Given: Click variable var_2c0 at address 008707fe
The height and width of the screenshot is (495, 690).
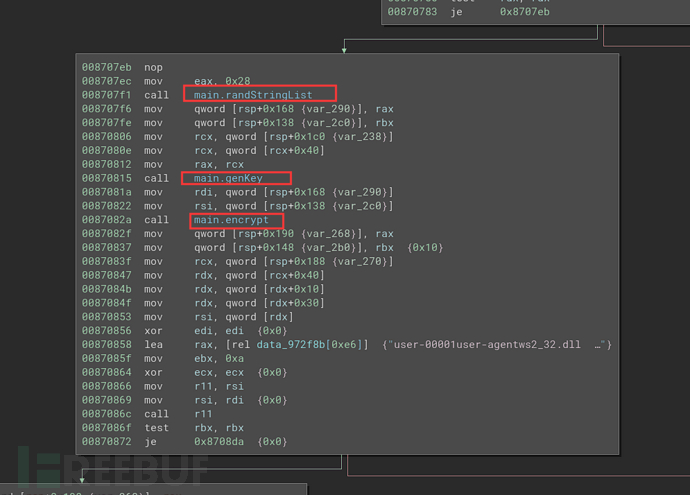Looking at the screenshot, I should point(329,123).
